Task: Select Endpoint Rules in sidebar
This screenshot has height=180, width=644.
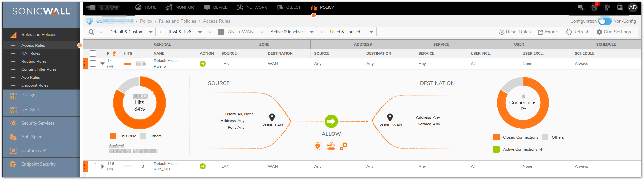Action: pos(41,85)
